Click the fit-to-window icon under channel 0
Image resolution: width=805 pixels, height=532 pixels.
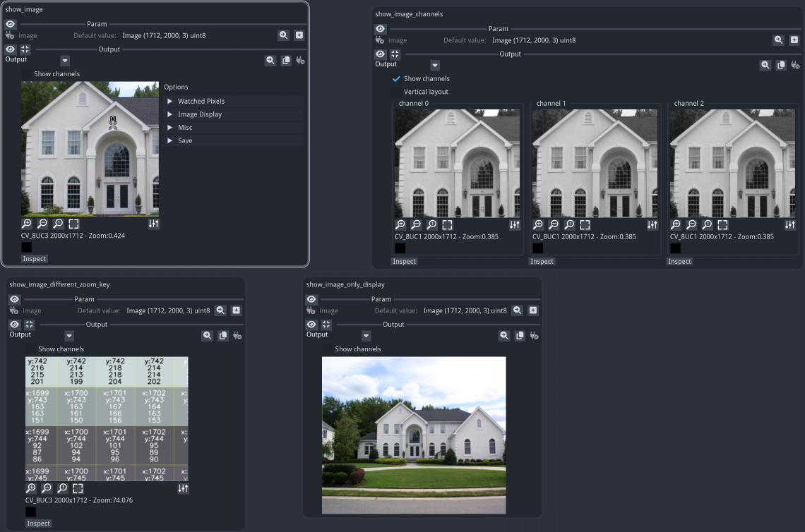447,225
